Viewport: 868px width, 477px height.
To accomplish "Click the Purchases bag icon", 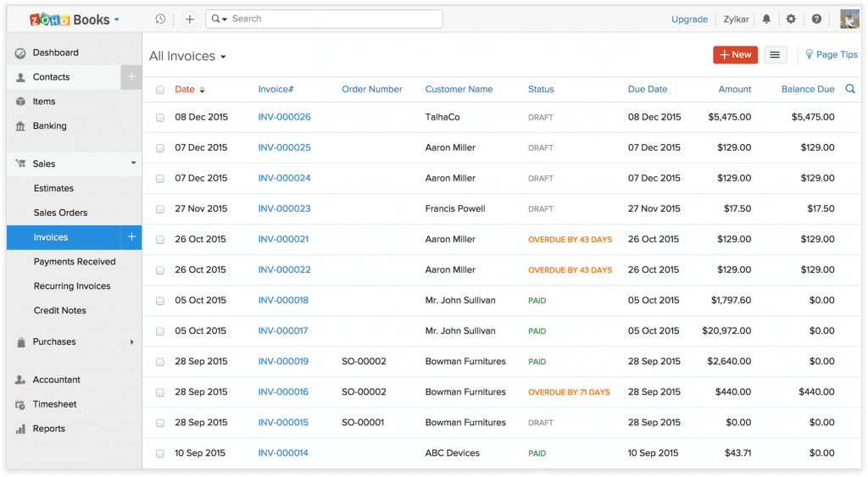I will click(x=21, y=342).
